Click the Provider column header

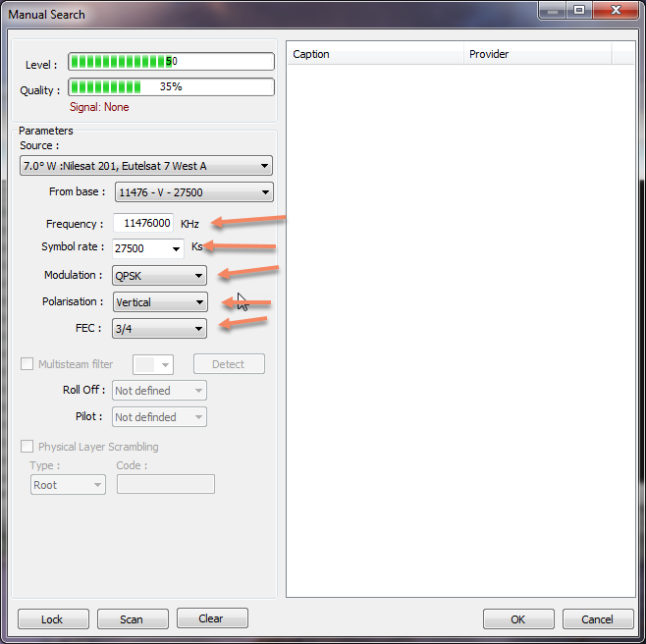[536, 54]
